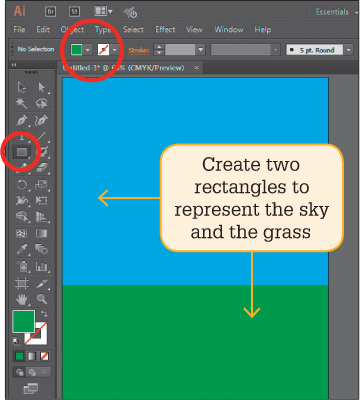Click the stroke weight stepper arrows
The height and width of the screenshot is (400, 360).
tap(159, 50)
